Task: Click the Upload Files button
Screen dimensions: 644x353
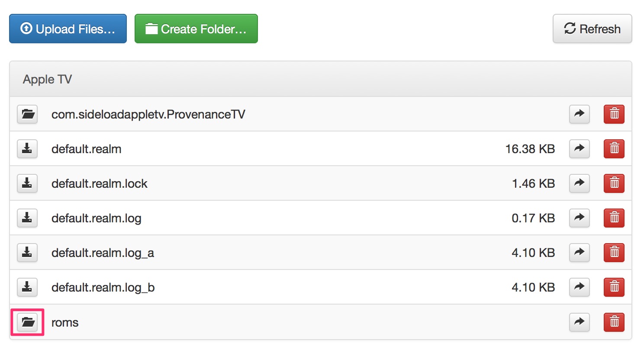Action: coord(68,29)
